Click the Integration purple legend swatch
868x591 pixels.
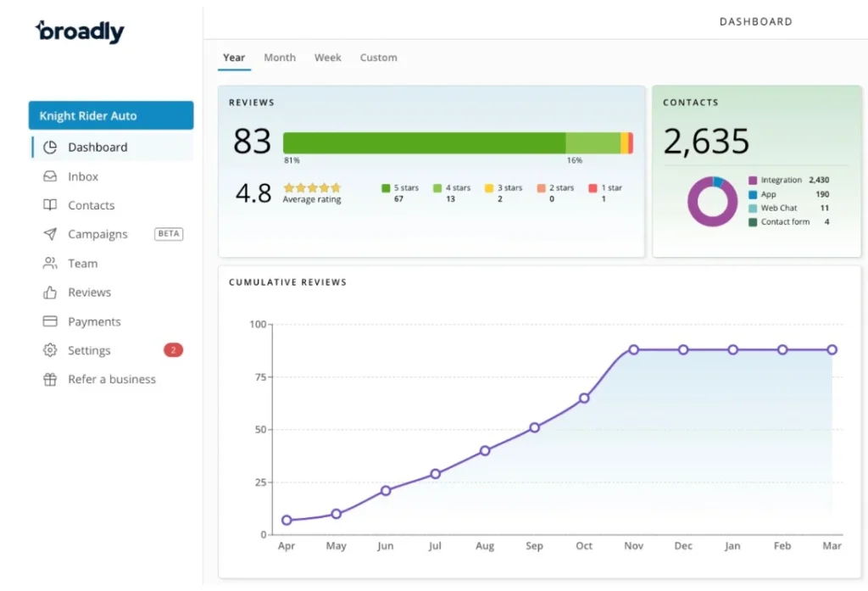(x=753, y=181)
